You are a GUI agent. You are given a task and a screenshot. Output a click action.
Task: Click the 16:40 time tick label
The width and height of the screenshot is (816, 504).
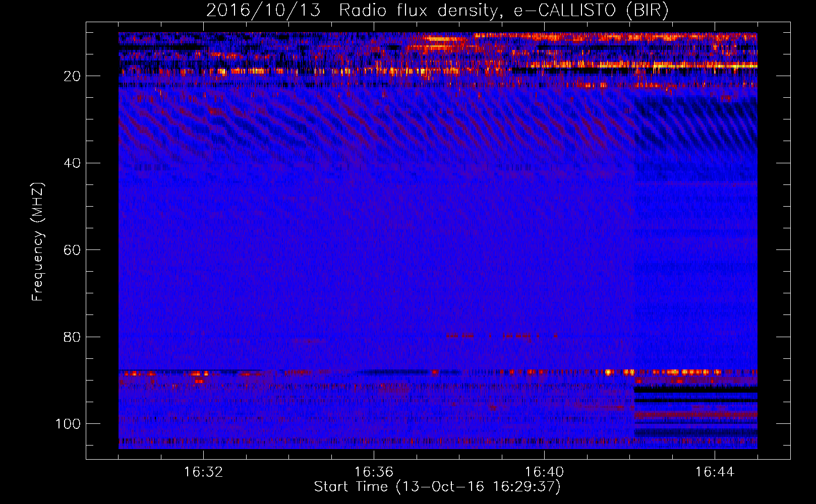(x=544, y=472)
